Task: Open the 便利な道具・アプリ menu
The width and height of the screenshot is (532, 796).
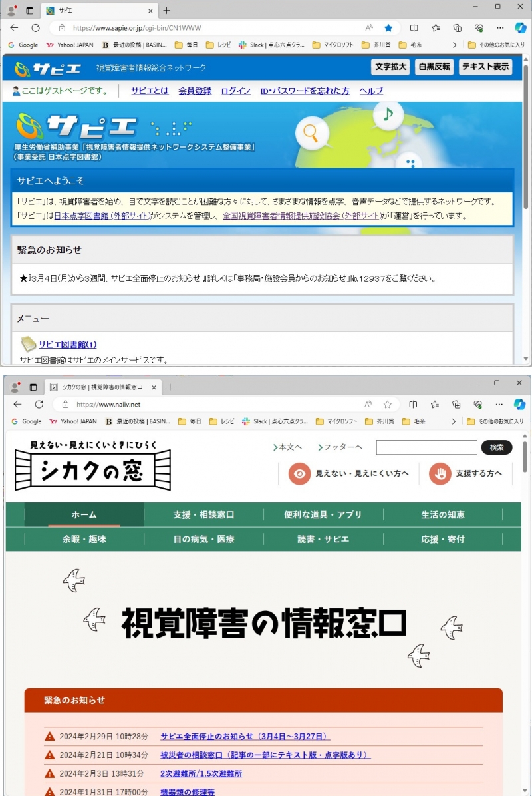Action: 323,514
